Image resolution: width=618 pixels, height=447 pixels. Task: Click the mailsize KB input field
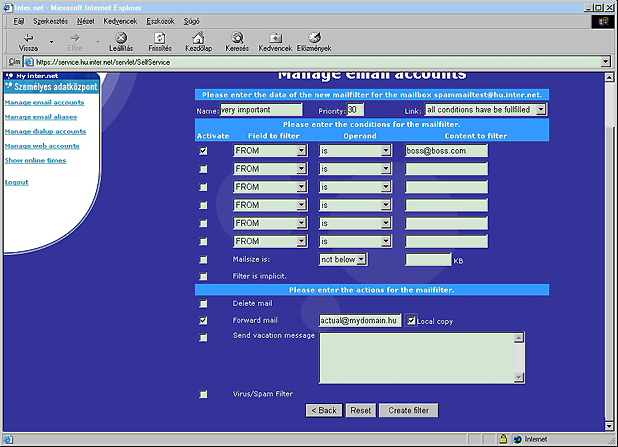pos(428,259)
